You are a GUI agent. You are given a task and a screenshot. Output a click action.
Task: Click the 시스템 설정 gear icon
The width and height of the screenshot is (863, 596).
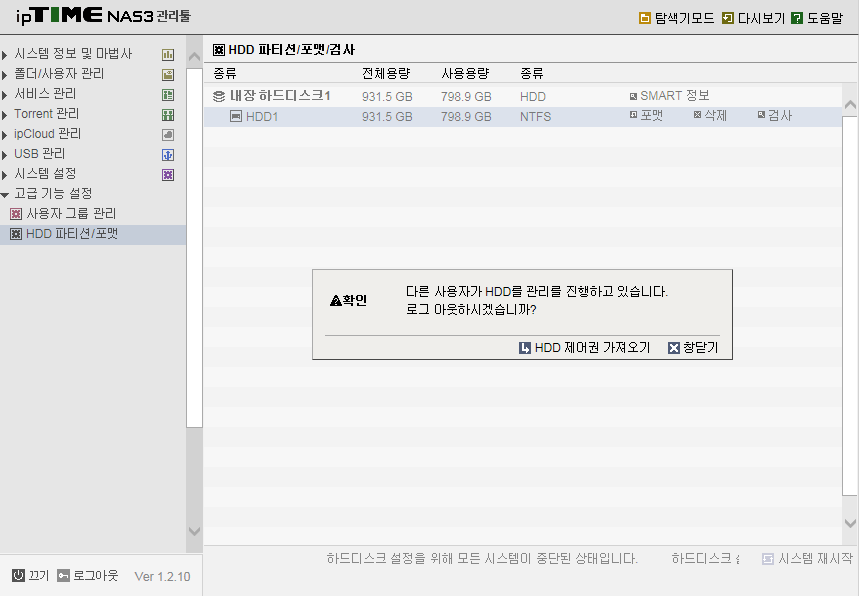pyautogui.click(x=168, y=175)
